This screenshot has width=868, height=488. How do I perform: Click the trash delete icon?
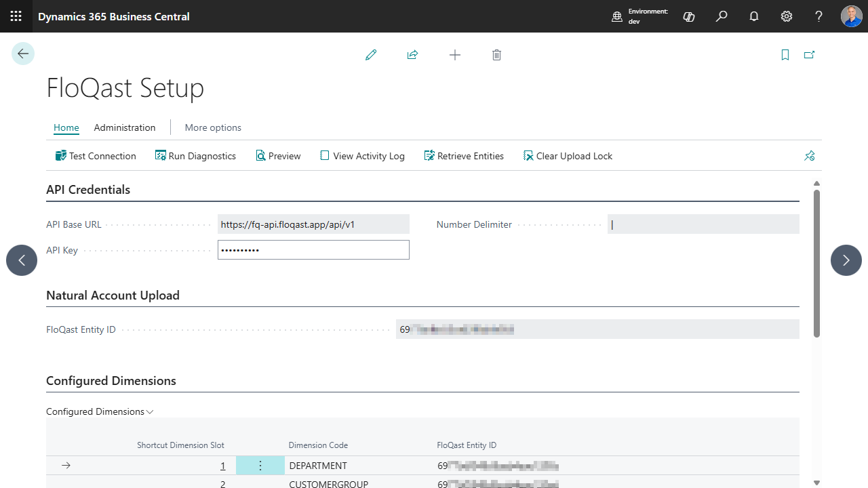496,55
